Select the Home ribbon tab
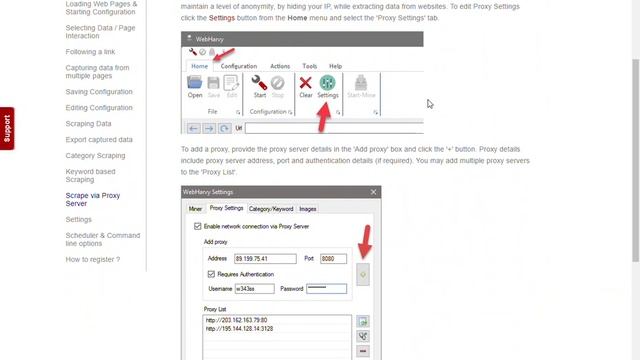 pyautogui.click(x=200, y=66)
